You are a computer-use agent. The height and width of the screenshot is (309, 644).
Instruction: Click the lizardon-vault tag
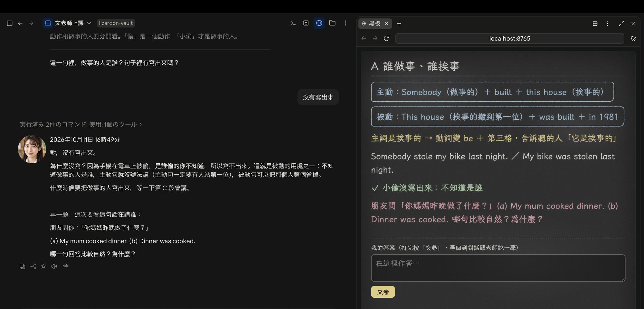pos(116,23)
